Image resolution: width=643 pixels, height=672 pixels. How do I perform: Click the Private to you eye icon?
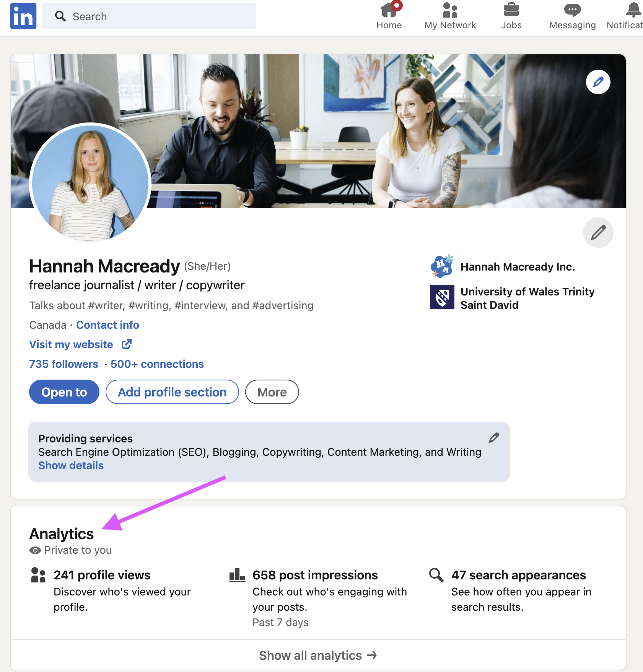click(x=35, y=550)
